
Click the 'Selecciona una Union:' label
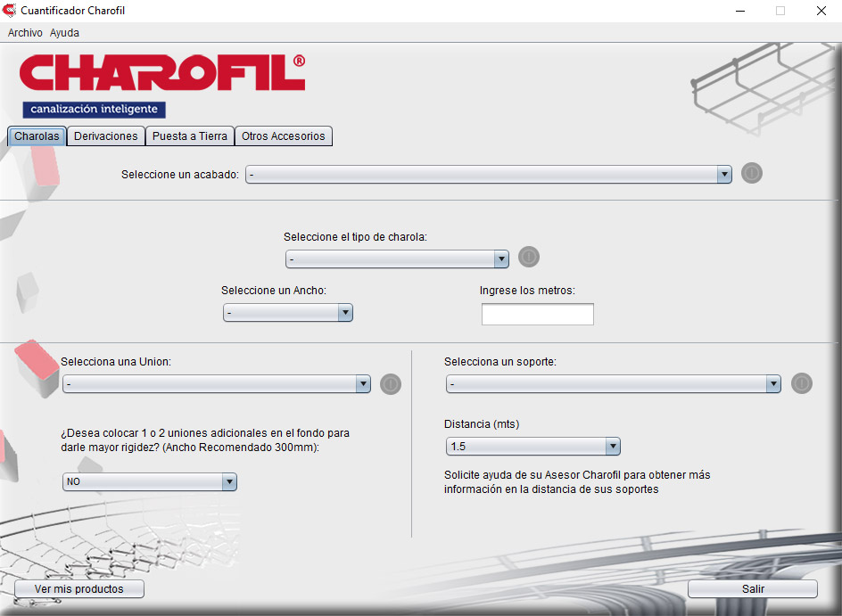pos(116,362)
